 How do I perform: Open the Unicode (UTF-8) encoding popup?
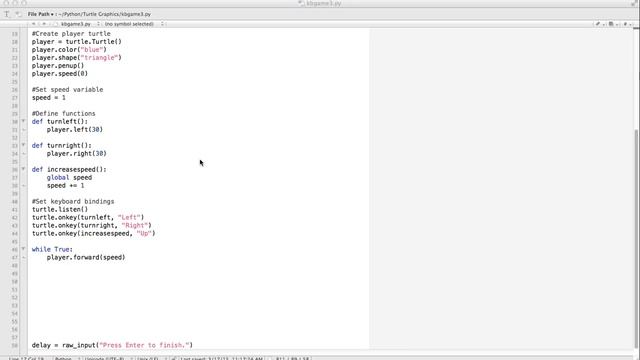tap(107, 358)
